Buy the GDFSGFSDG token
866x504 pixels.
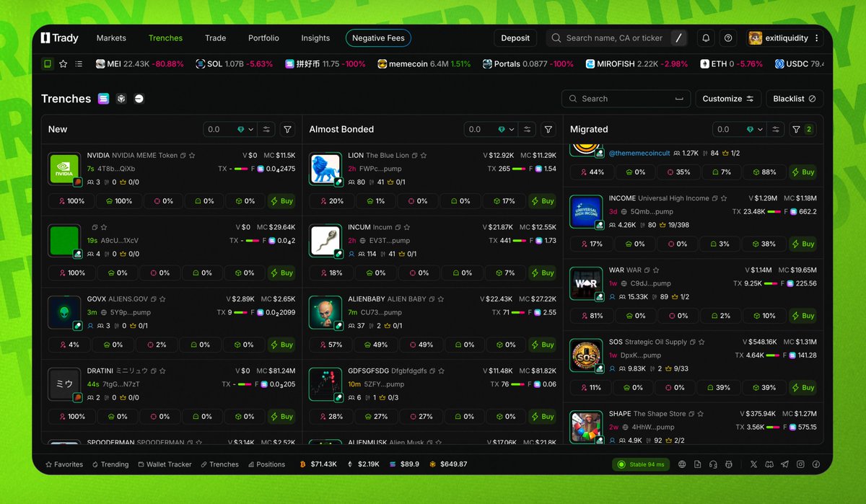click(x=542, y=417)
